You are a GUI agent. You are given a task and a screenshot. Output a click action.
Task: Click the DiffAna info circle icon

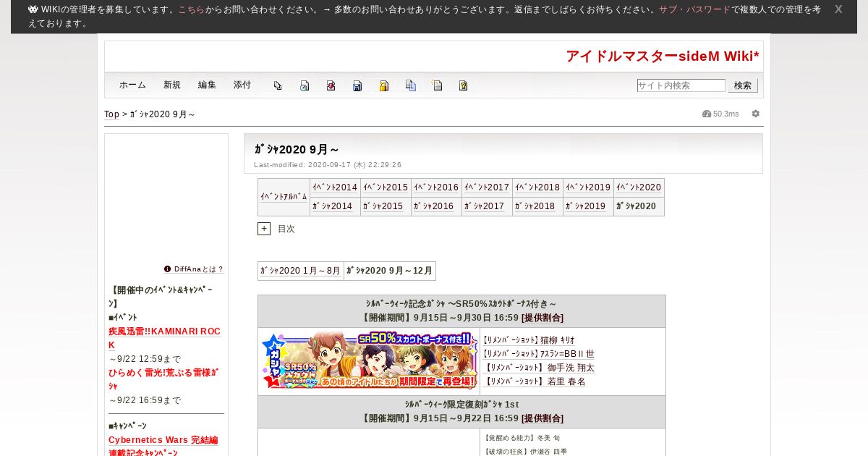pos(168,269)
